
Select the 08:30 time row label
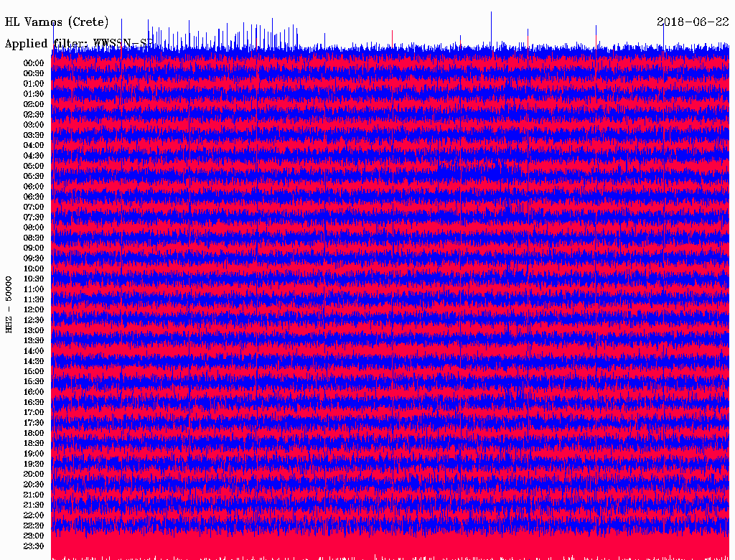(33, 238)
